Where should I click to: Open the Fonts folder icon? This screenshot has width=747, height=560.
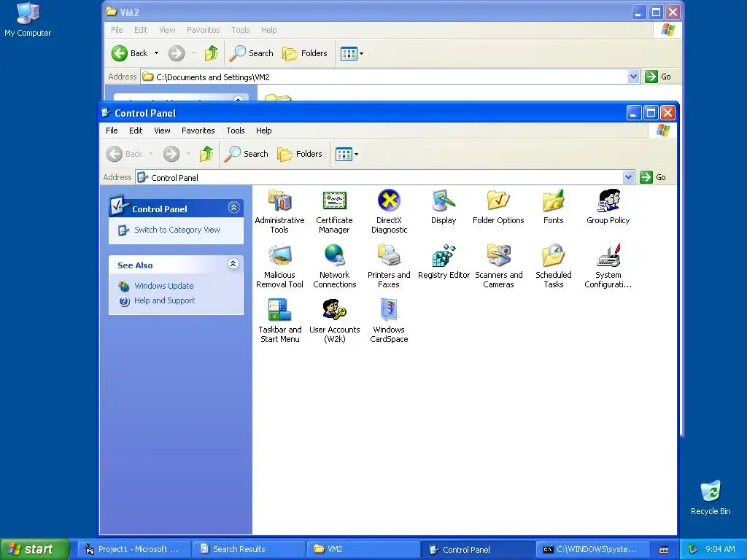553,207
